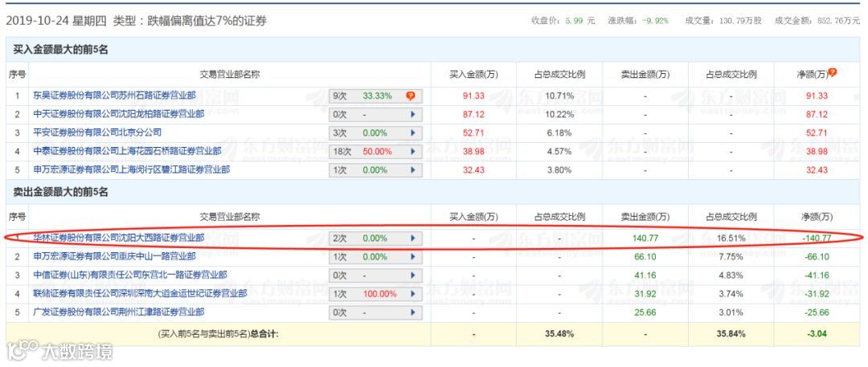Click sell amount 31.92 in 卖出金额 column
The width and height of the screenshot is (868, 367).
click(x=645, y=293)
